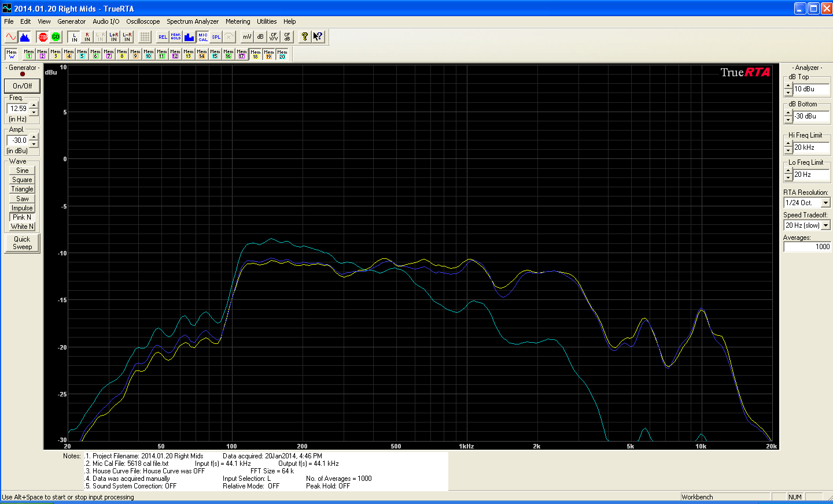Decrease the generator Freq. value
The image size is (833, 504).
point(34,112)
